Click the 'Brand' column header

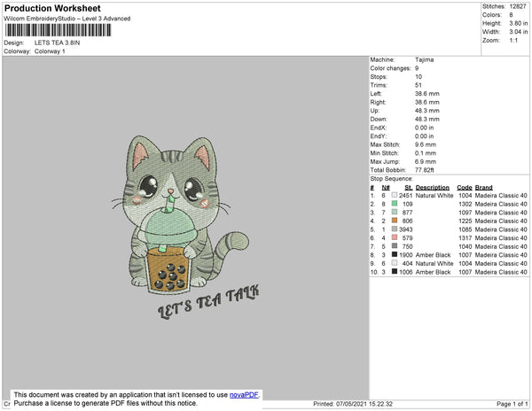(484, 188)
